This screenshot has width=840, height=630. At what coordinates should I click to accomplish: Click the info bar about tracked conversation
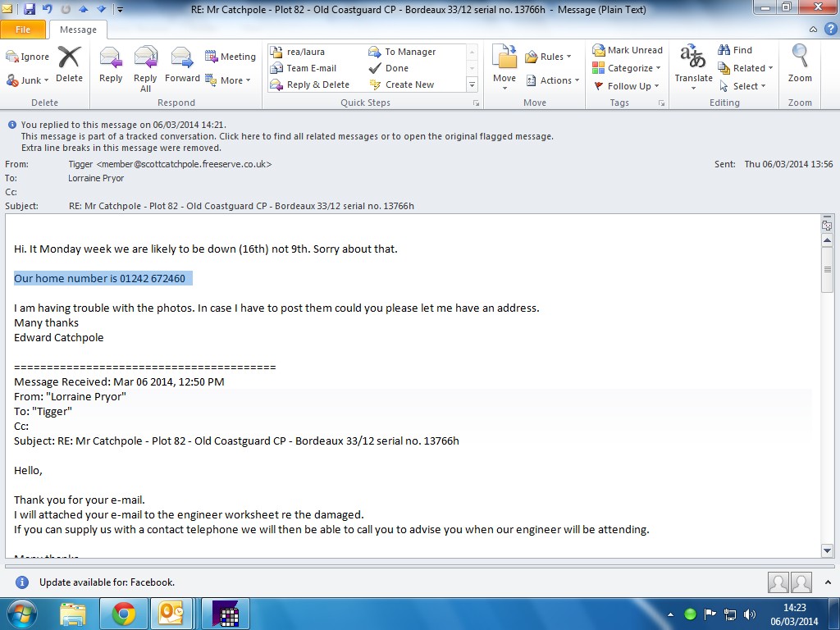point(287,137)
